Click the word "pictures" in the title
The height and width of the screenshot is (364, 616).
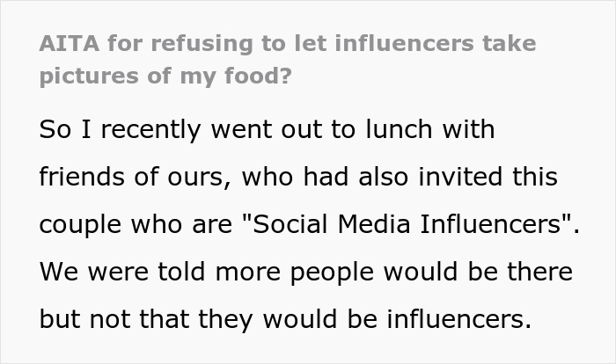coord(80,75)
